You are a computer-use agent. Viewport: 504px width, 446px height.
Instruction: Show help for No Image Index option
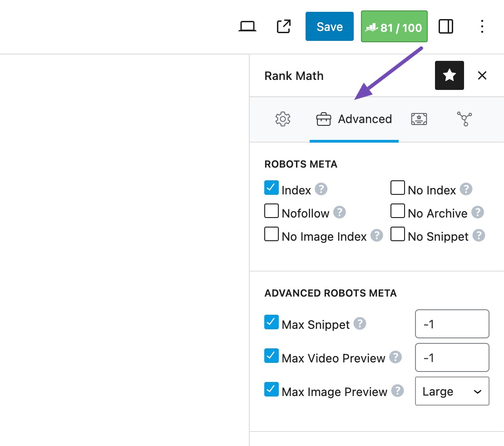tap(376, 235)
